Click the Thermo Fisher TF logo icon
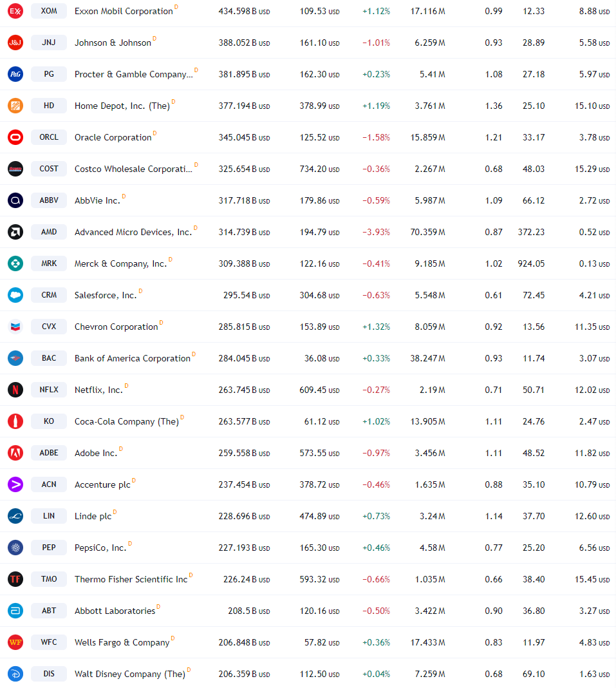The width and height of the screenshot is (616, 688). (15, 579)
